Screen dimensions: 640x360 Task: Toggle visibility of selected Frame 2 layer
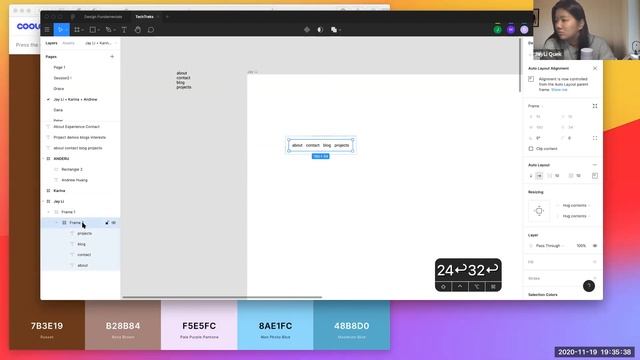(114, 222)
